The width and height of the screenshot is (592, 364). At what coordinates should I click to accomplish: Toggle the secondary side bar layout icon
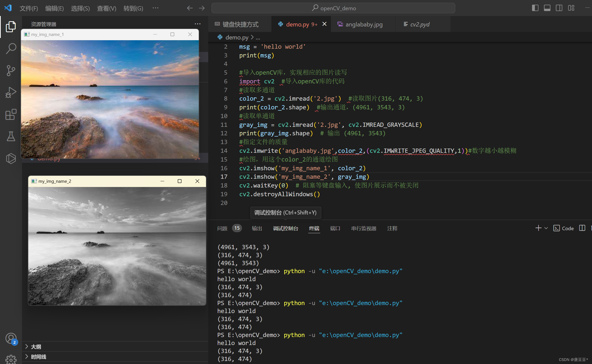pyautogui.click(x=559, y=8)
